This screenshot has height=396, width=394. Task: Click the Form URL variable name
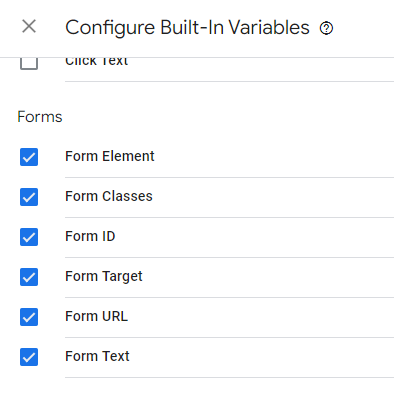click(96, 316)
